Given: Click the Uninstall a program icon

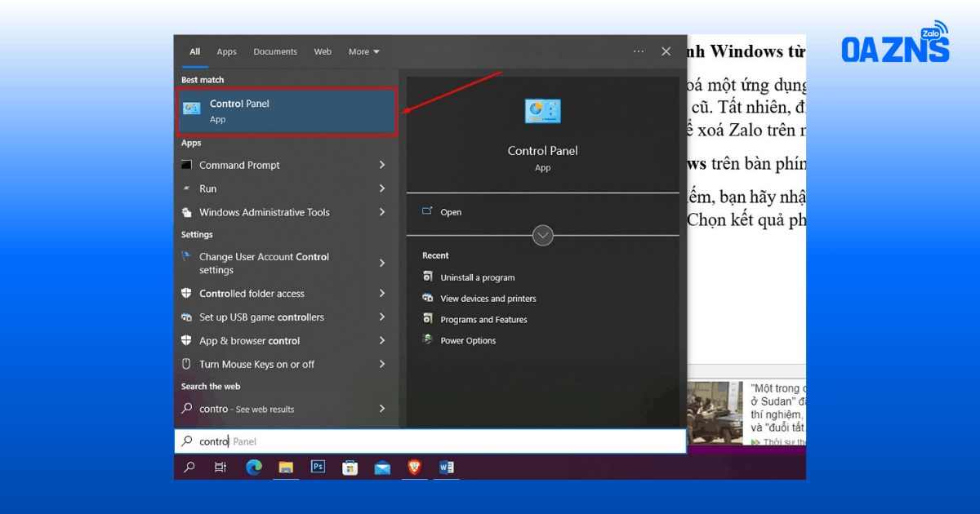Looking at the screenshot, I should pos(427,277).
